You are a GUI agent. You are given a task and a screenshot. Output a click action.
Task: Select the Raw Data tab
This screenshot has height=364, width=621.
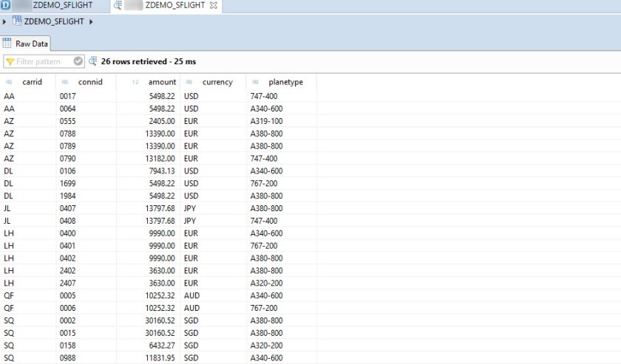(x=26, y=44)
